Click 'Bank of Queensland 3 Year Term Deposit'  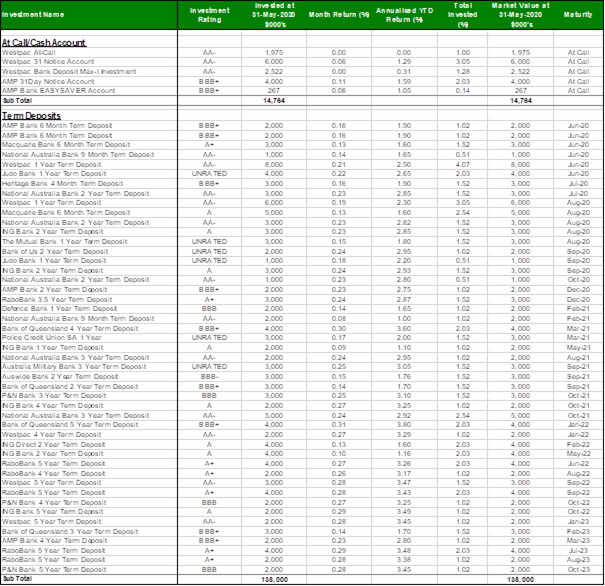[70, 532]
